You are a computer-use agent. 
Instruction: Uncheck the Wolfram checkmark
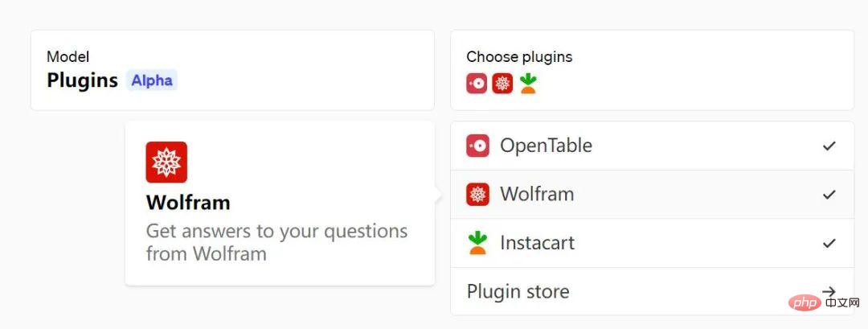[829, 195]
